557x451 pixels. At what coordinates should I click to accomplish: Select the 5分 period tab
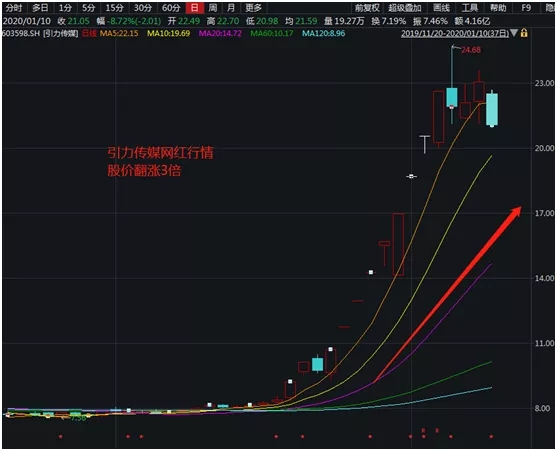pyautogui.click(x=89, y=8)
